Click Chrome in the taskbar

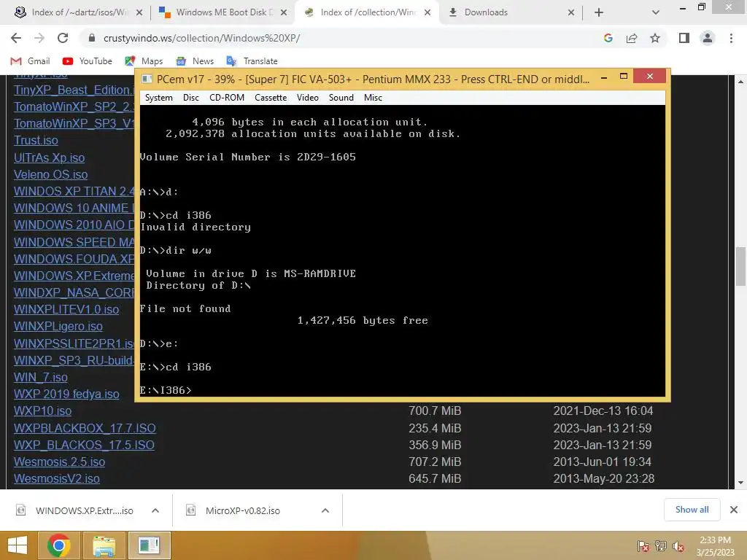tap(59, 545)
